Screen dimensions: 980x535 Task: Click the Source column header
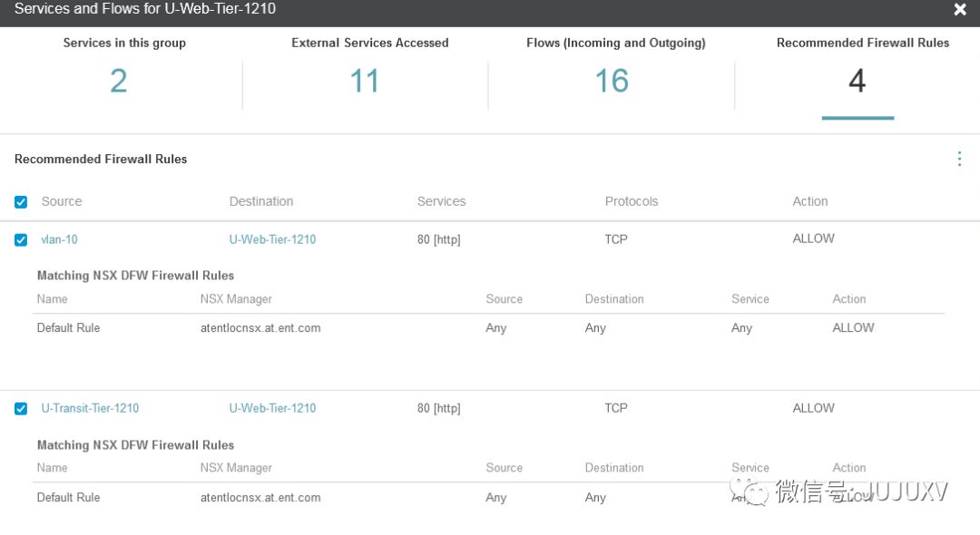[x=62, y=201]
